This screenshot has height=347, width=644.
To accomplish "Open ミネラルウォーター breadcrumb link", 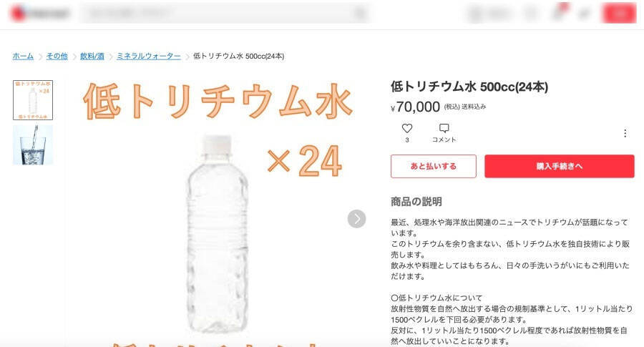I will pyautogui.click(x=149, y=56).
